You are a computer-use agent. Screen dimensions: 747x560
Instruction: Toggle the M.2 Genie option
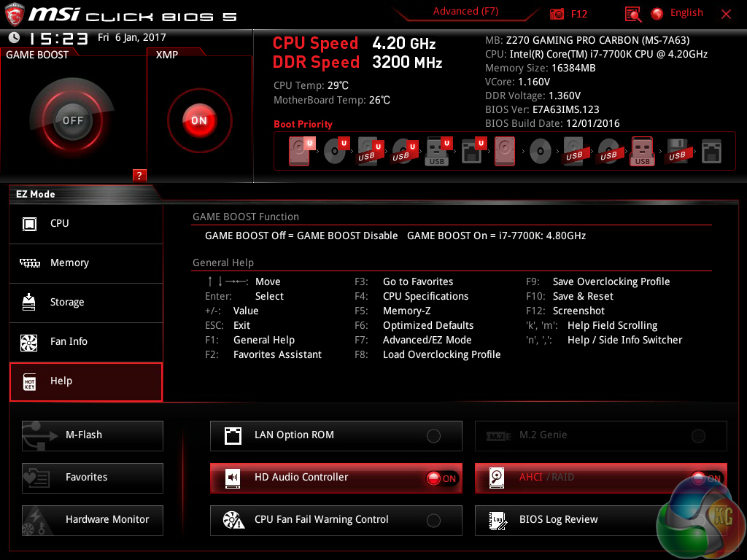click(x=601, y=436)
